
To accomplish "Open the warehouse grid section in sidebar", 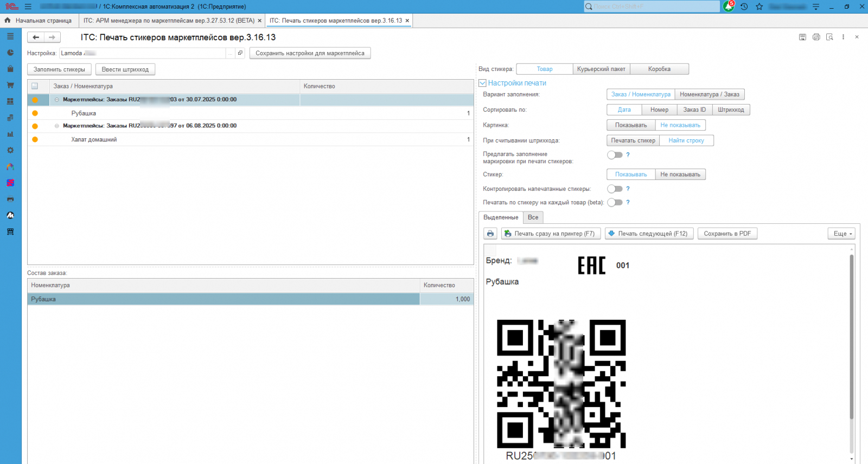I will pyautogui.click(x=10, y=101).
